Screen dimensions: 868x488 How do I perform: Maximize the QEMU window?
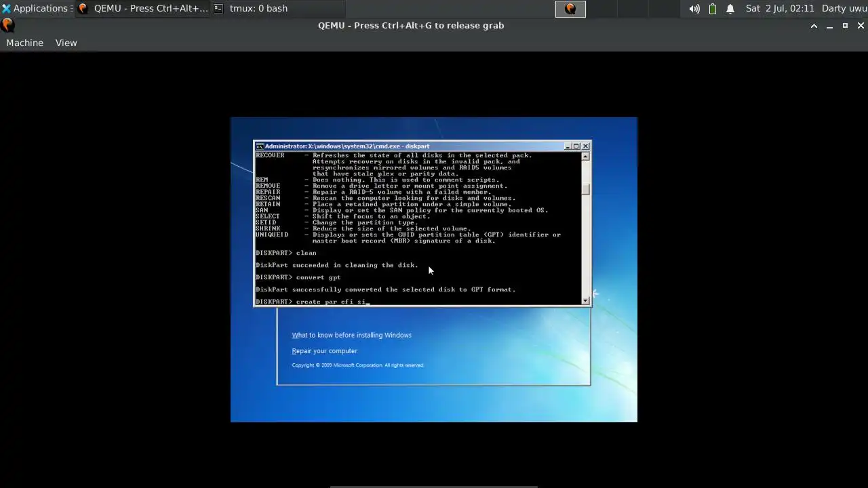[x=845, y=26]
